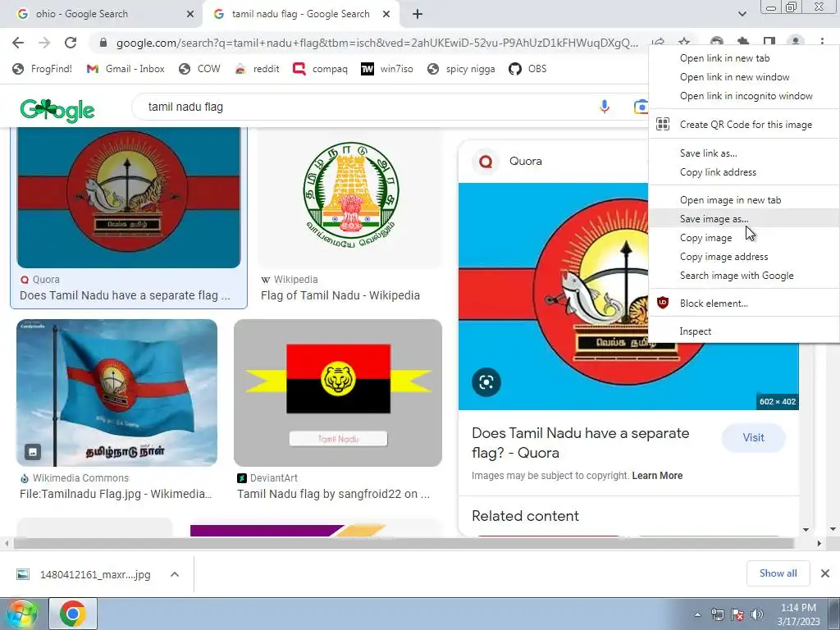The image size is (840, 630).
Task: Open a new tab with the plus button
Action: click(418, 15)
